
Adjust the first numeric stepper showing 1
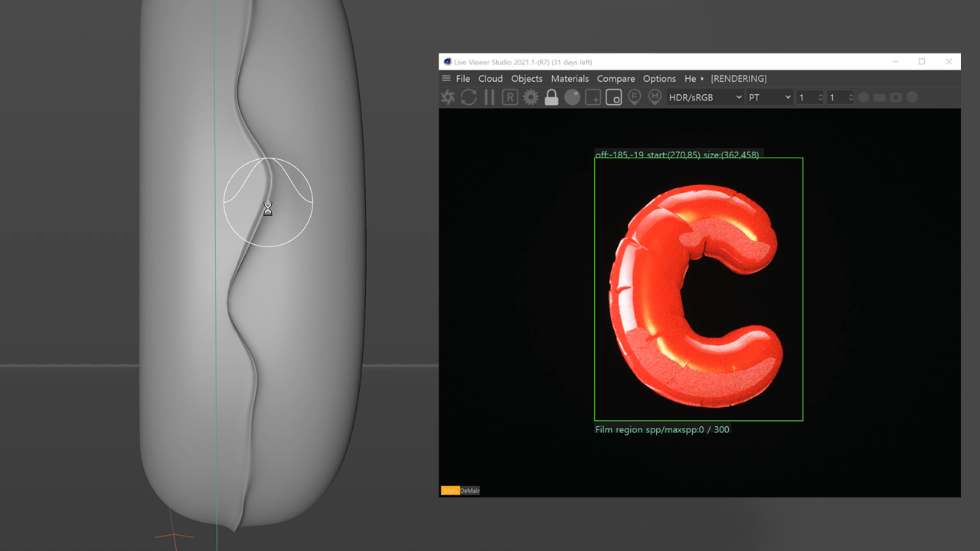click(x=810, y=97)
